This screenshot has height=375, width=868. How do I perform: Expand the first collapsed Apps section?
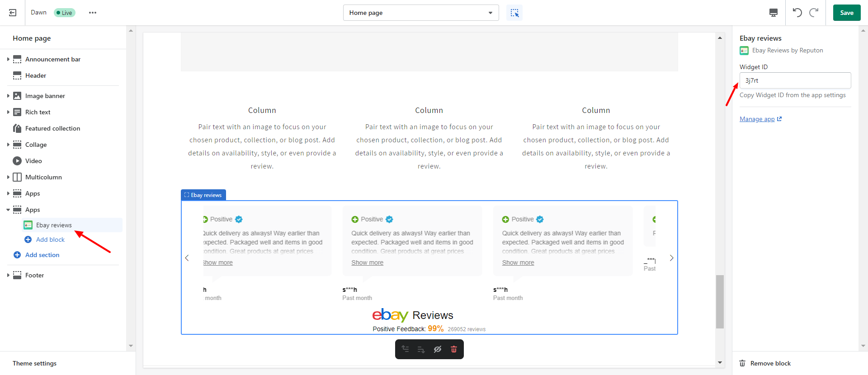coord(8,193)
